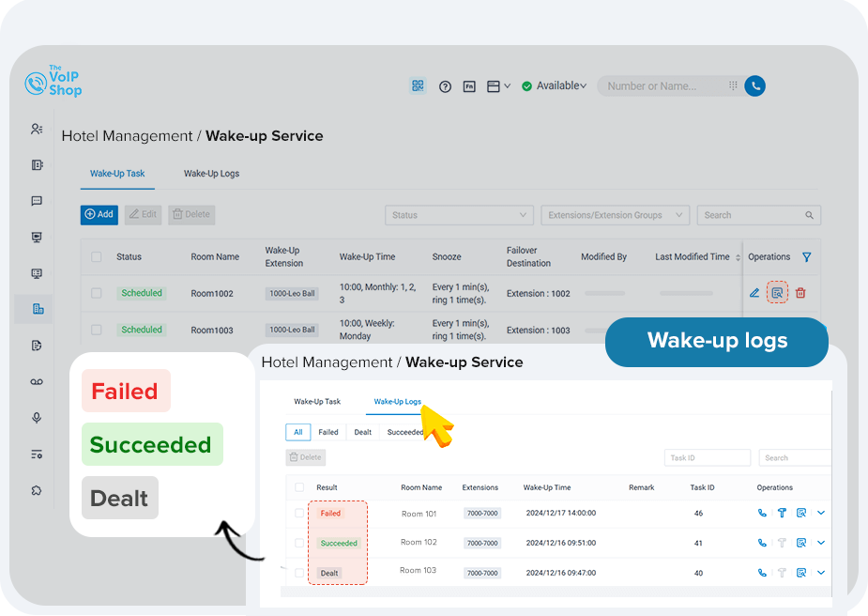
Task: Click the Delete button above task table
Action: click(191, 214)
